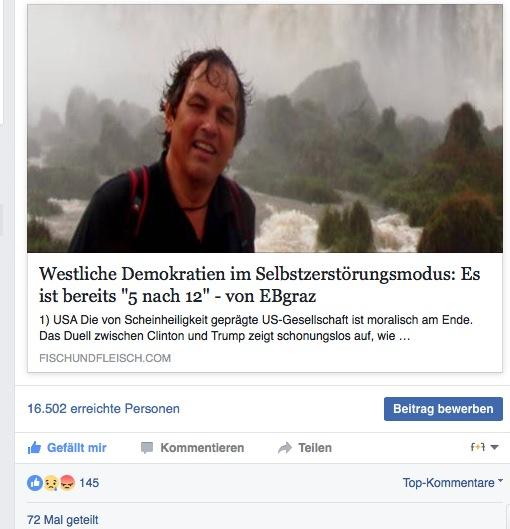Select the Teilen text label
The width and height of the screenshot is (510, 529).
coord(315,448)
